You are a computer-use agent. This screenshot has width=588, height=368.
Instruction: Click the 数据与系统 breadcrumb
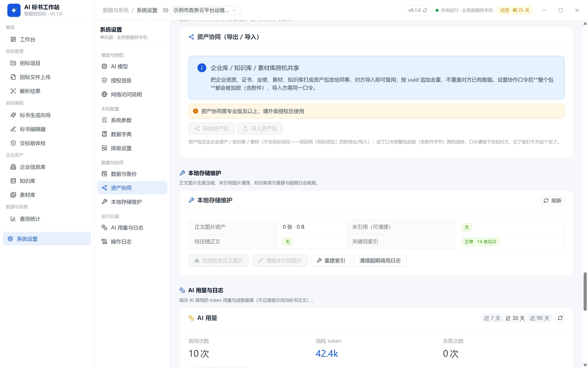click(116, 10)
